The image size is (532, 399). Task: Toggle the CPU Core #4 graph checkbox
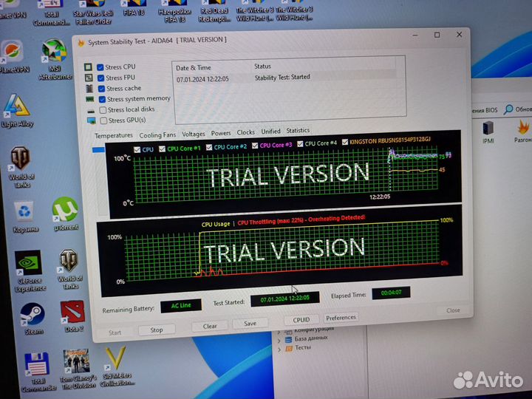(300, 144)
